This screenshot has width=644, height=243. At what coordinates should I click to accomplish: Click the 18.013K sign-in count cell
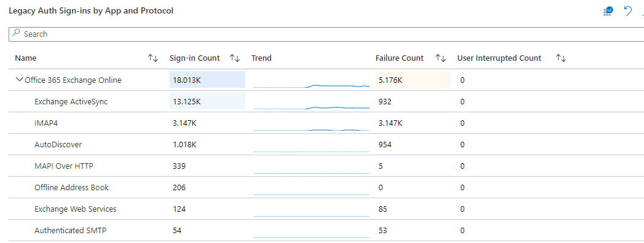(x=208, y=80)
